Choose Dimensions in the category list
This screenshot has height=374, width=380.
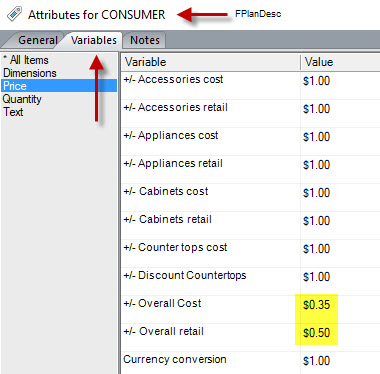pyautogui.click(x=30, y=73)
